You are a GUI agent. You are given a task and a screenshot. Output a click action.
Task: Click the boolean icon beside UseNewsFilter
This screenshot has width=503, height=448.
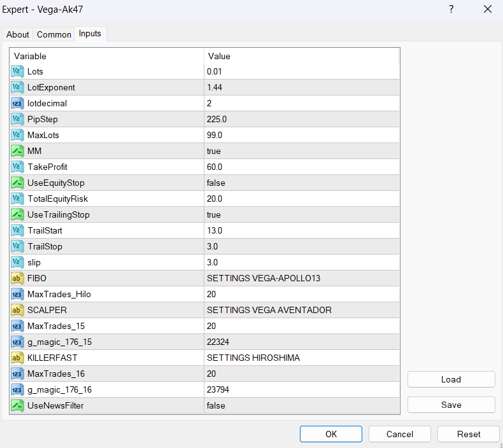click(18, 405)
